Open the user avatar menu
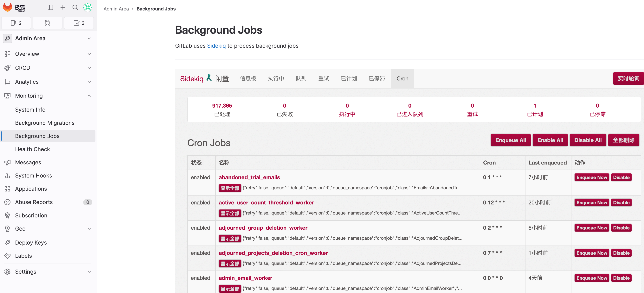The width and height of the screenshot is (644, 293). coord(87,8)
